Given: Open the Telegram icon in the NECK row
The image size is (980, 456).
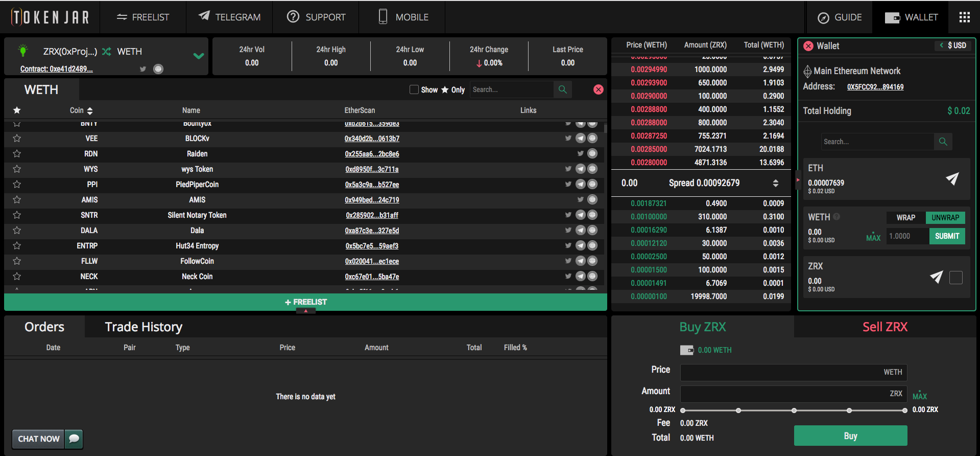Looking at the screenshot, I should coord(581,276).
